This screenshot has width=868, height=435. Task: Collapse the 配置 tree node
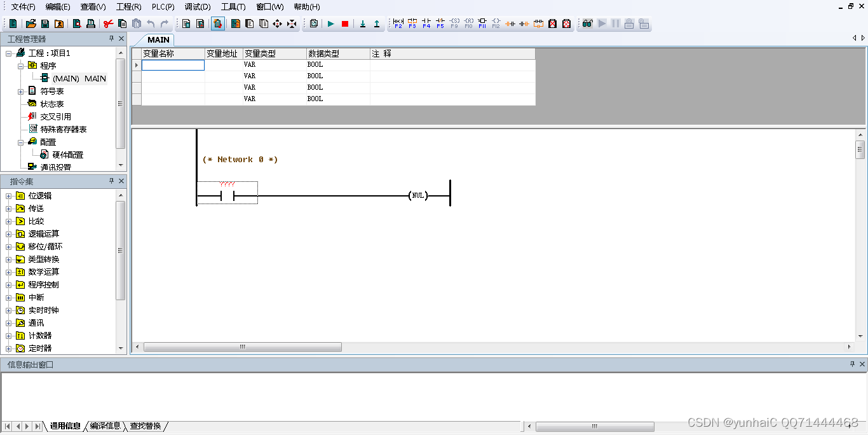click(21, 142)
